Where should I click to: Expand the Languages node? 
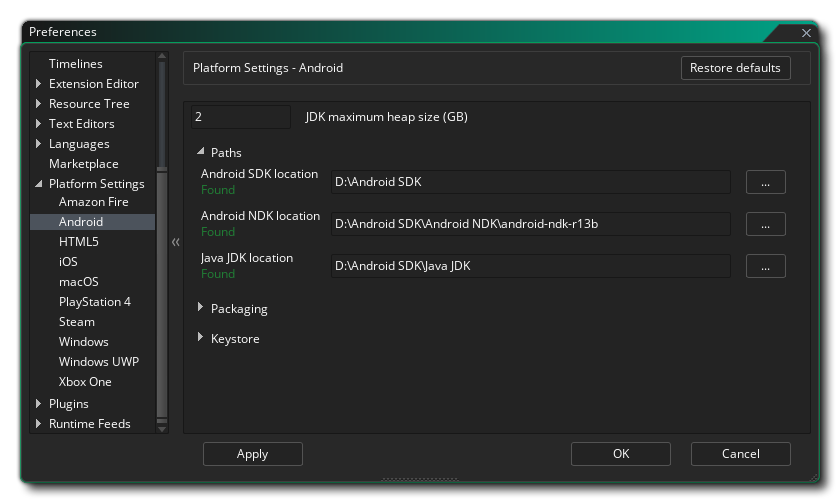coord(38,144)
